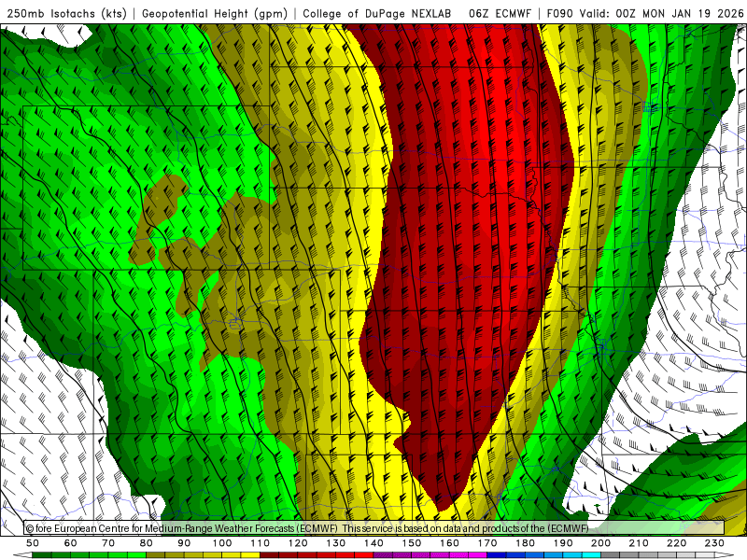747x560 pixels.
Task: Click the '140' value on the color scale
Action: click(x=373, y=543)
